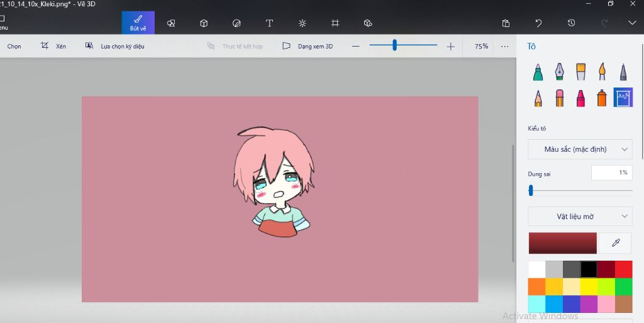The width and height of the screenshot is (644, 323).
Task: Choose the bright red swatch
Action: (623, 269)
